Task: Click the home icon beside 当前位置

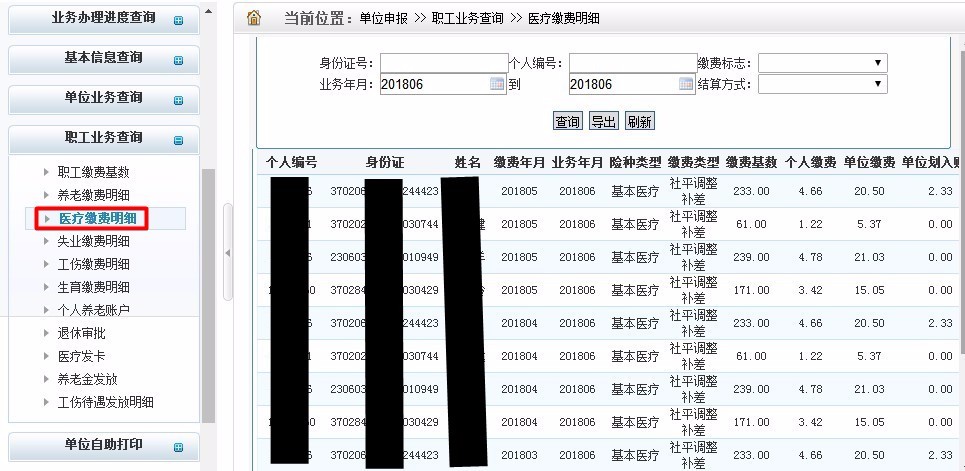Action: tap(253, 18)
